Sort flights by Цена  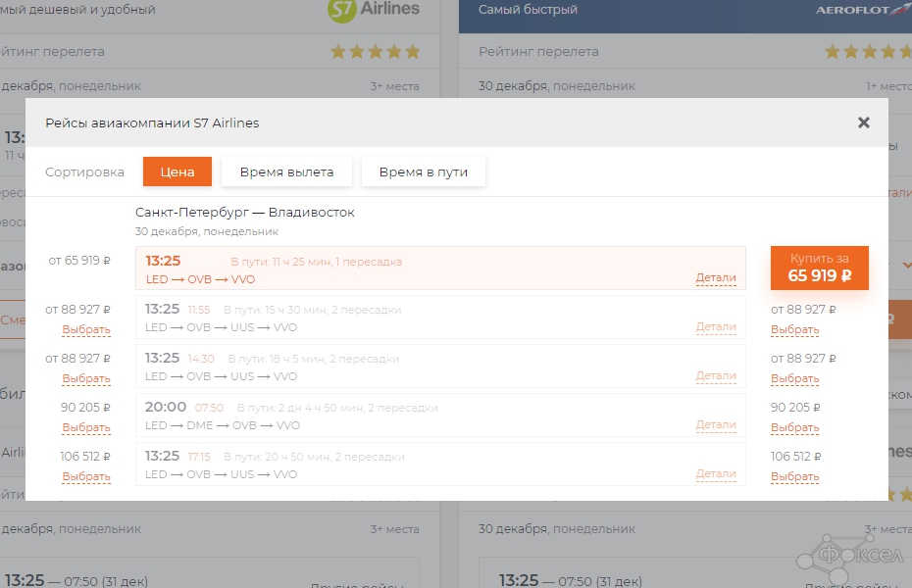point(177,171)
